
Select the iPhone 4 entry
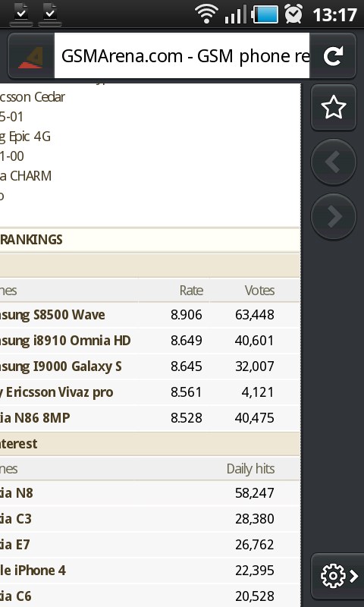point(33,571)
